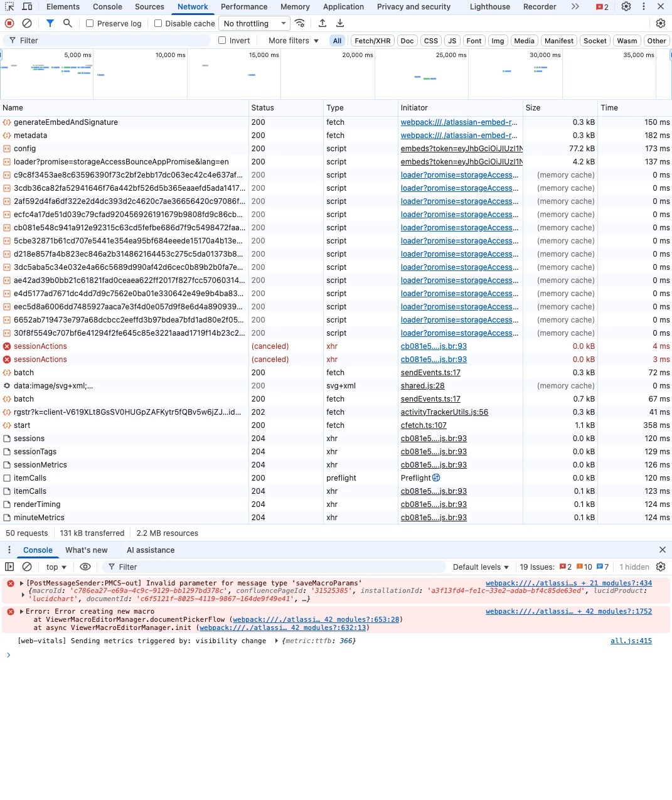Open Network panel settings gear

click(x=661, y=23)
